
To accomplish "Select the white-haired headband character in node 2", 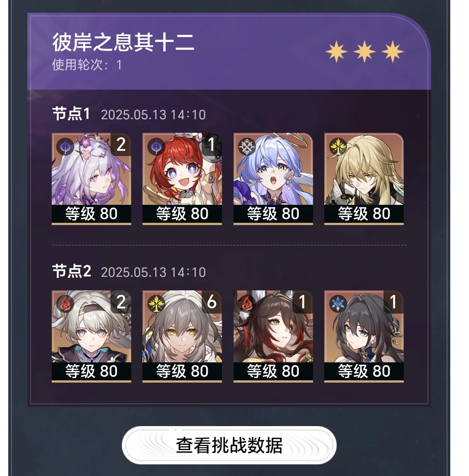I will tap(91, 336).
